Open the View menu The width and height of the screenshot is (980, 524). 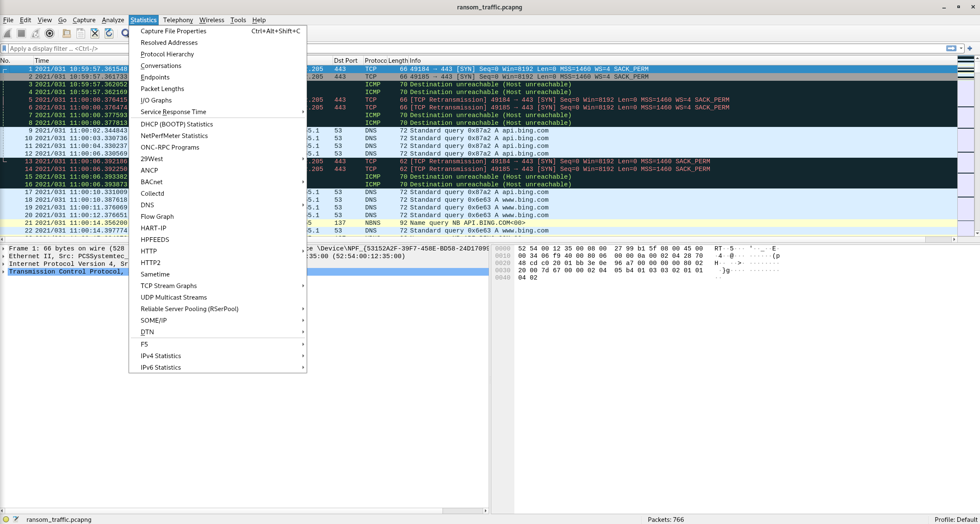pos(44,20)
